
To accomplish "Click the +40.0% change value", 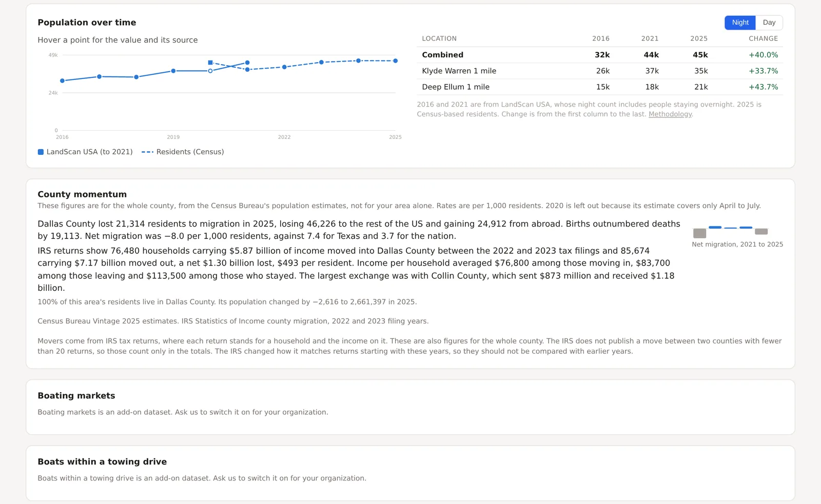I will [x=763, y=55].
